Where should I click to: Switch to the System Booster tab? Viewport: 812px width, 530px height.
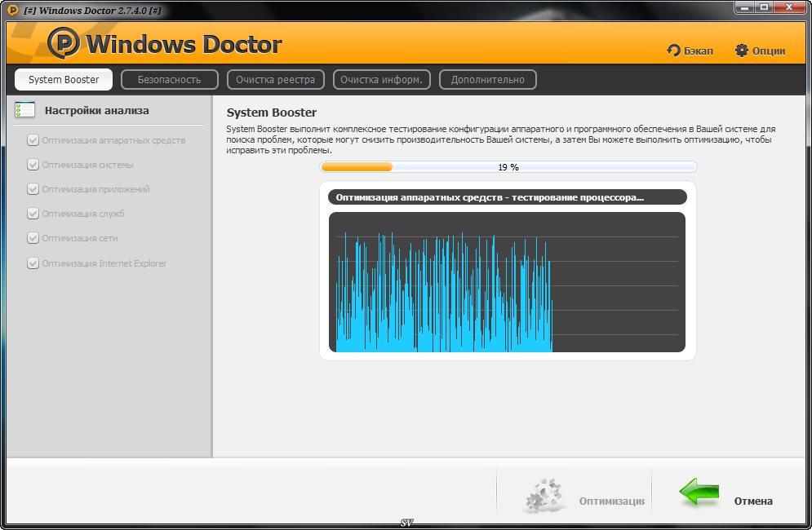[x=64, y=80]
